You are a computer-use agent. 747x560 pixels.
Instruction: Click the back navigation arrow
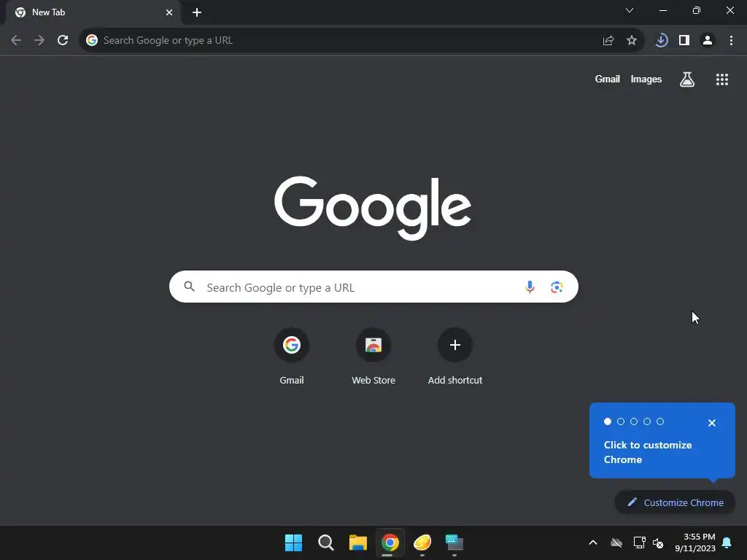(x=16, y=41)
